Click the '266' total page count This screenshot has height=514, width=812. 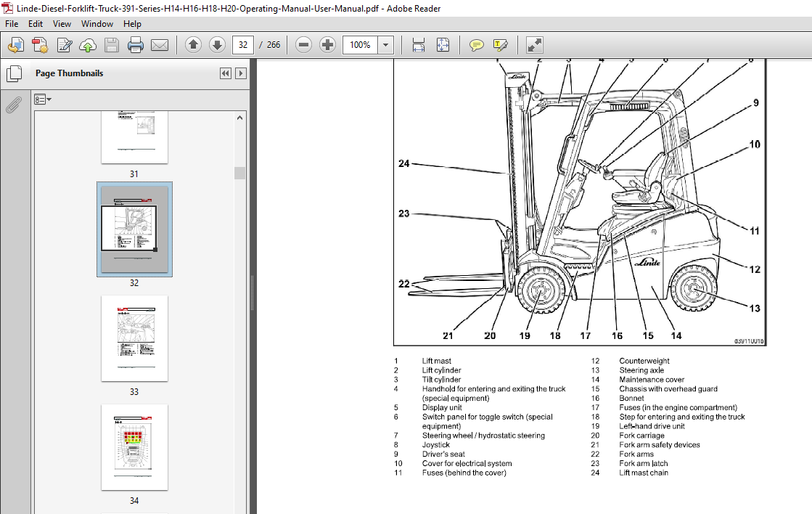coord(274,45)
